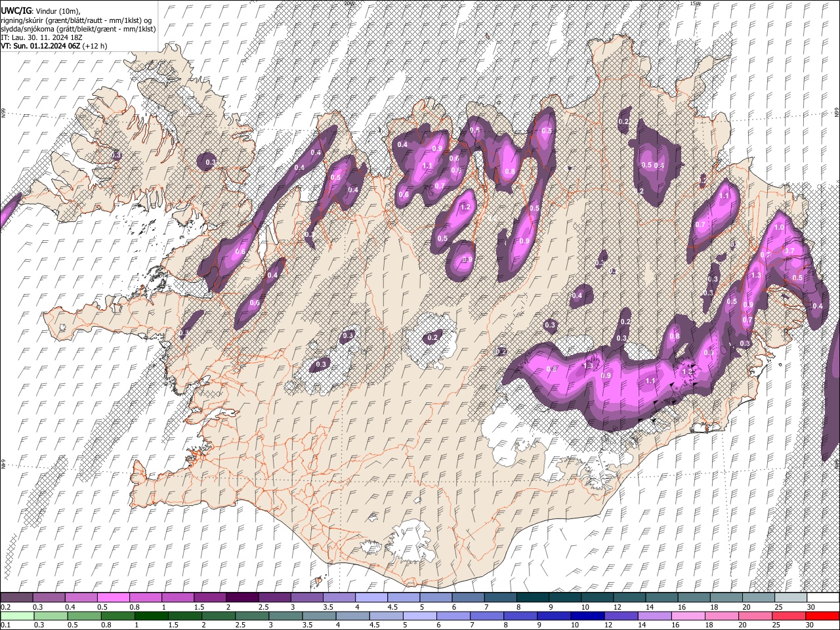Pick the darkest purple 2–2.5 swatch, upper scale
This screenshot has width=840, height=630.
(242, 597)
